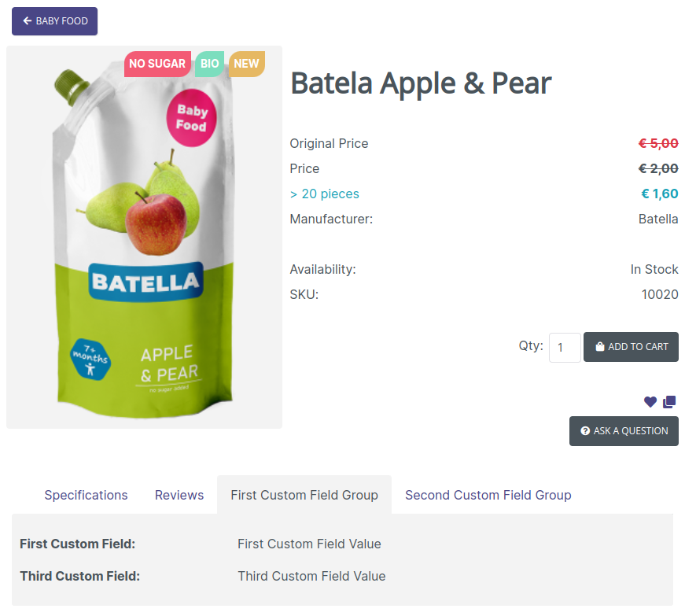Click the BIO product badge
The width and height of the screenshot is (685, 616).
[x=210, y=64]
